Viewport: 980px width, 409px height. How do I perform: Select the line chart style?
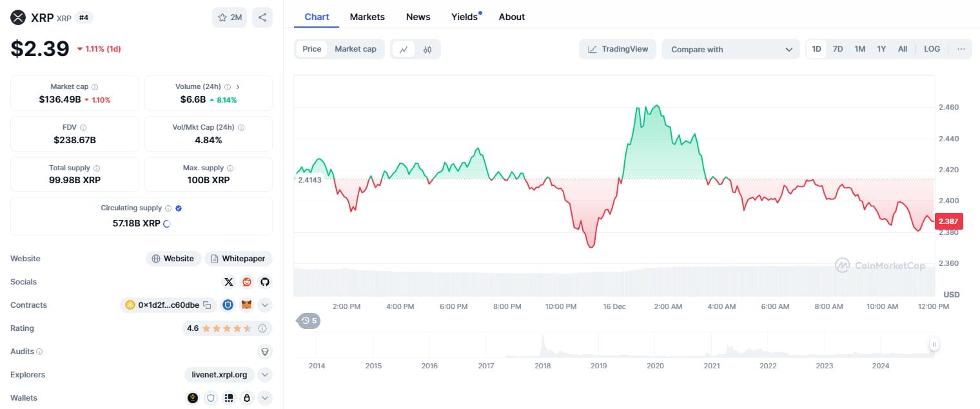coord(404,49)
